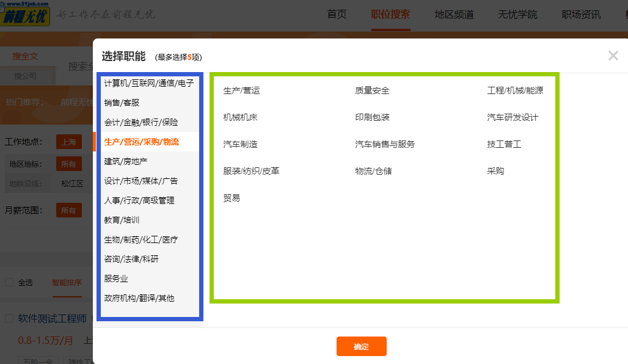Choose 服装/纺织/皮革 job function

pyautogui.click(x=251, y=171)
